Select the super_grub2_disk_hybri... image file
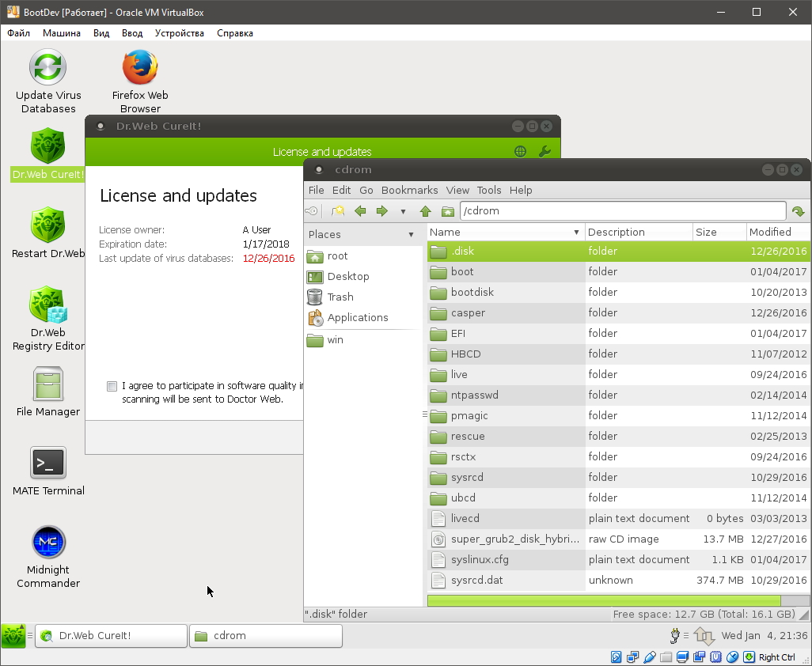The image size is (812, 666). coord(619,539)
